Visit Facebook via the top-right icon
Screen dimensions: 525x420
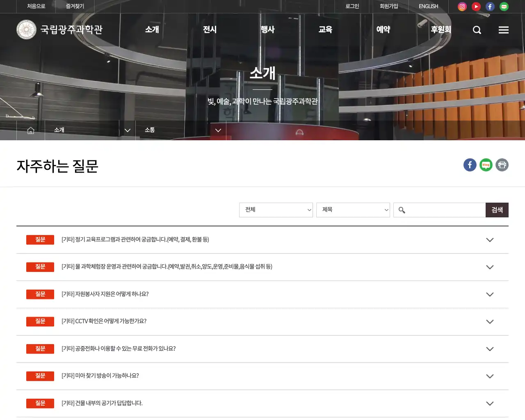tap(490, 7)
